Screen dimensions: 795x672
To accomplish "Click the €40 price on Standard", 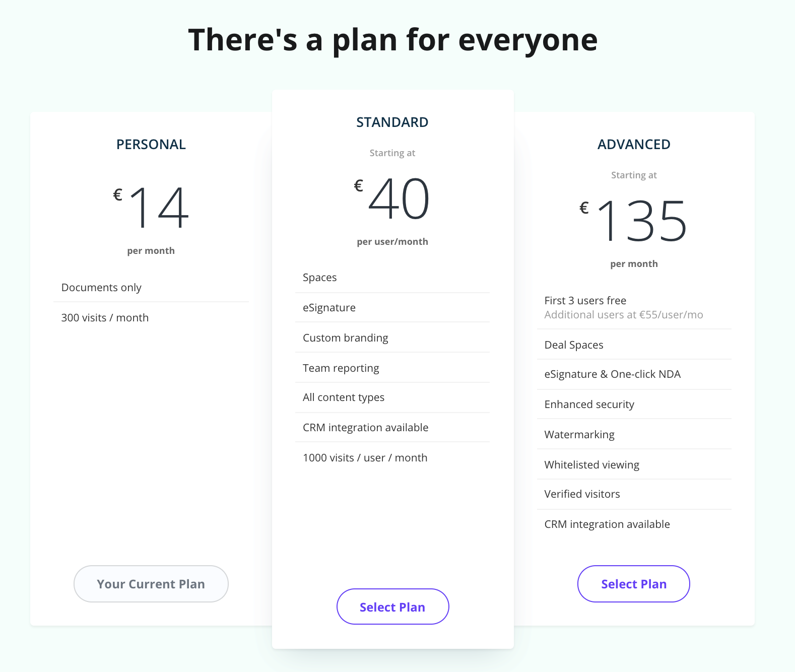I will coord(392,199).
